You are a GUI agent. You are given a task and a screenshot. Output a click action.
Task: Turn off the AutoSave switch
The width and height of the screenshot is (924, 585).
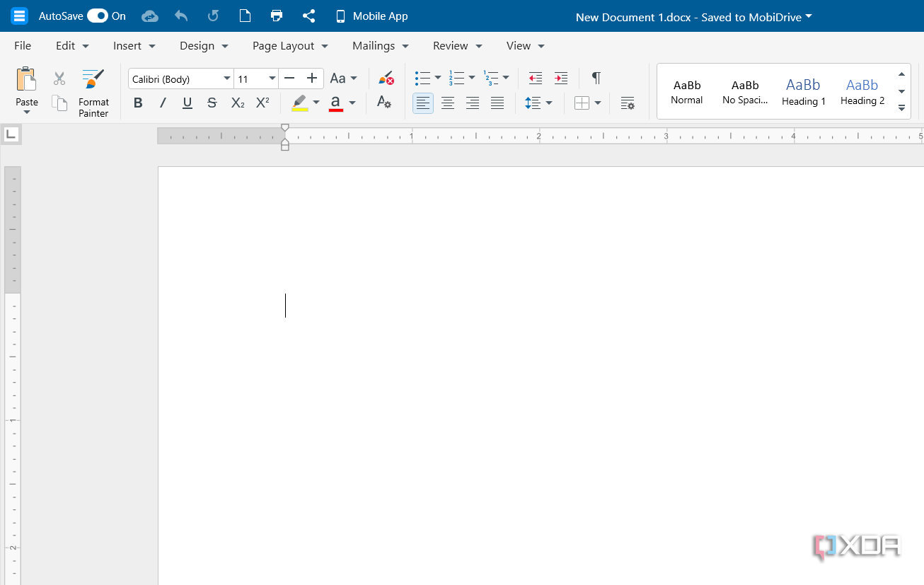[x=97, y=16]
